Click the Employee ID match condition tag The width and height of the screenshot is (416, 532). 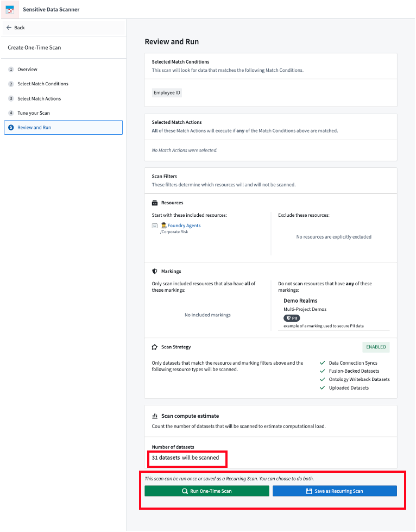pyautogui.click(x=167, y=92)
